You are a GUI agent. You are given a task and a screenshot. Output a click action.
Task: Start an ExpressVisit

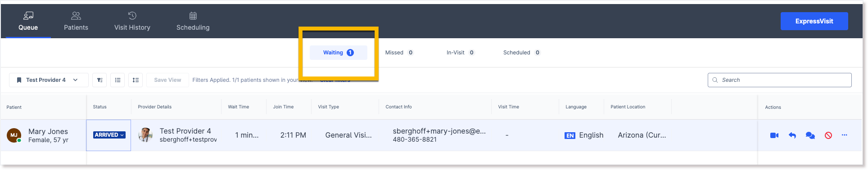pos(814,21)
